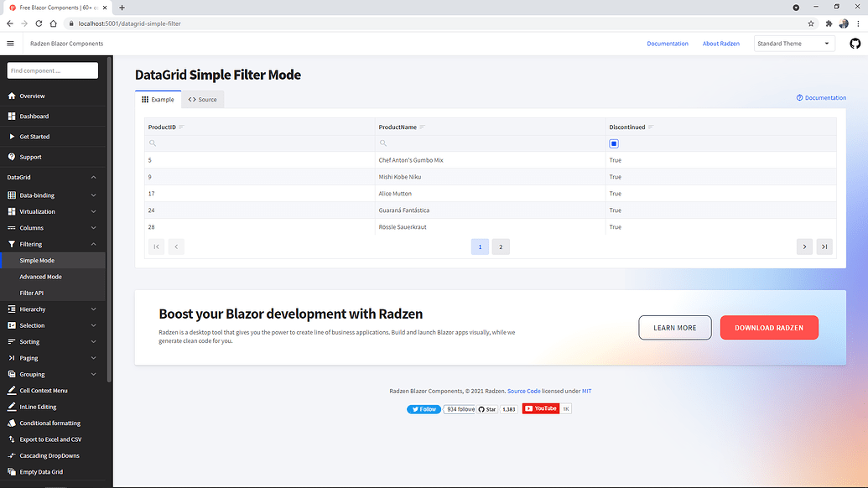
Task: Expand the Columns sidebar section
Action: 50,227
